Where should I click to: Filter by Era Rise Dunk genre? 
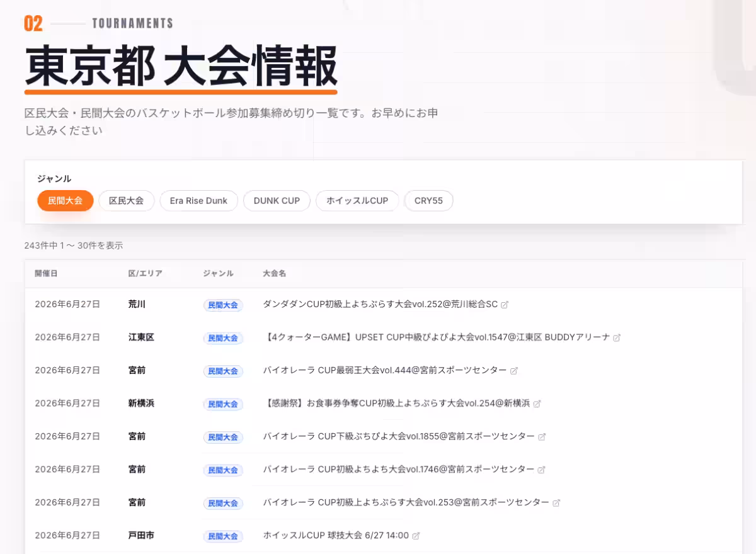tap(198, 201)
